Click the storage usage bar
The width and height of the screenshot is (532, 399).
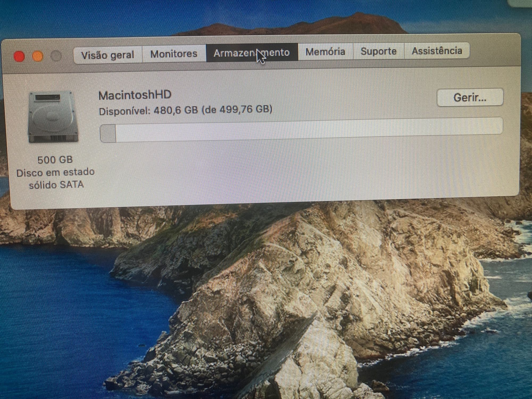(301, 130)
